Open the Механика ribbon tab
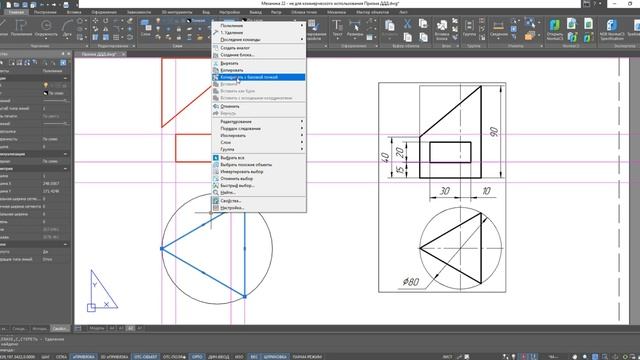Screen dimensions: 640x360 pyautogui.click(x=336, y=12)
